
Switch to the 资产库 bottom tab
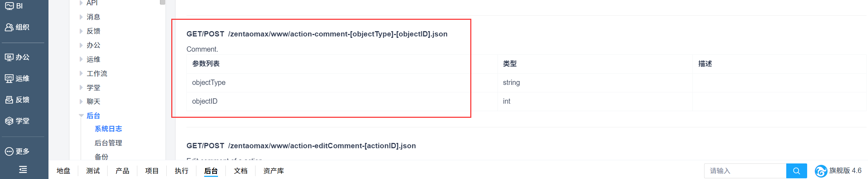click(x=274, y=171)
